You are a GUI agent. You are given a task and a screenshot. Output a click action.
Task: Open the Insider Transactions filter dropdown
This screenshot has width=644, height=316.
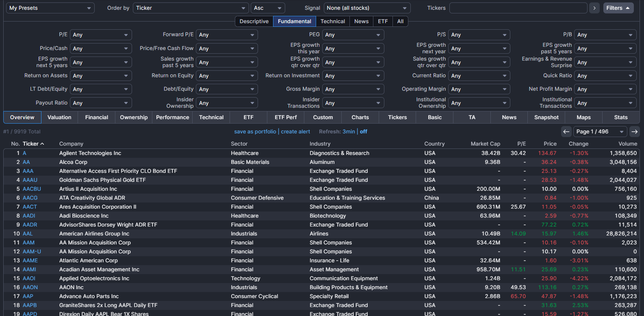click(x=353, y=103)
